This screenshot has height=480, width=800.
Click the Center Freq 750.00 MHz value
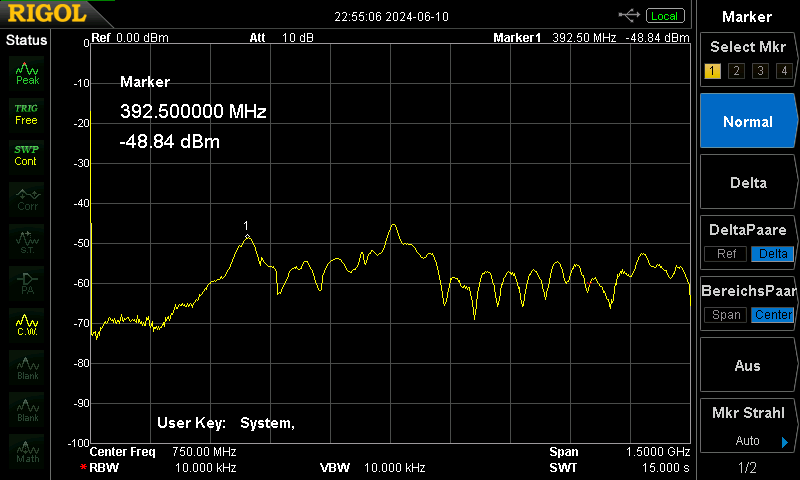click(x=204, y=451)
